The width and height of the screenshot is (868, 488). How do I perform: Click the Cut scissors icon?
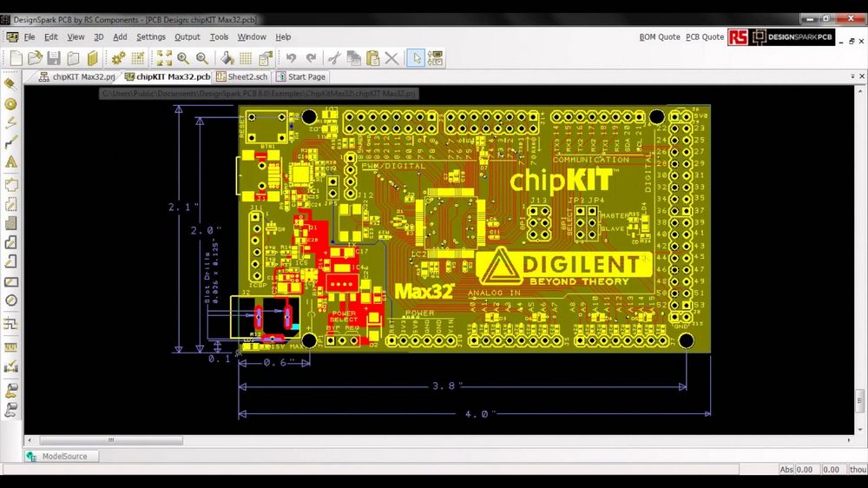(x=333, y=58)
